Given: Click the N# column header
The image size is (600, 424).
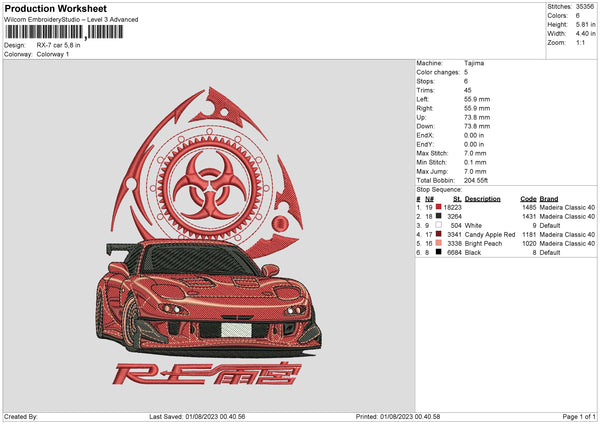Looking at the screenshot, I should [x=429, y=199].
